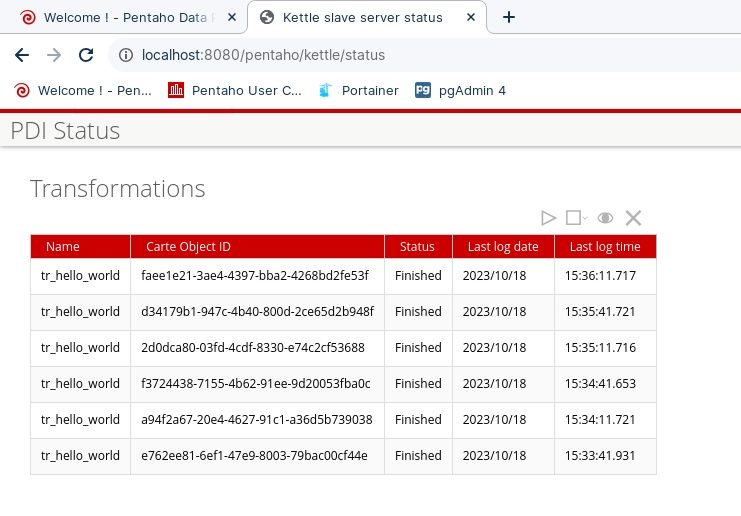Select the row with ID f3724438-7155-4b62-91ee-9d20053fba0c
Viewport: 741px width, 516px height.
click(343, 384)
